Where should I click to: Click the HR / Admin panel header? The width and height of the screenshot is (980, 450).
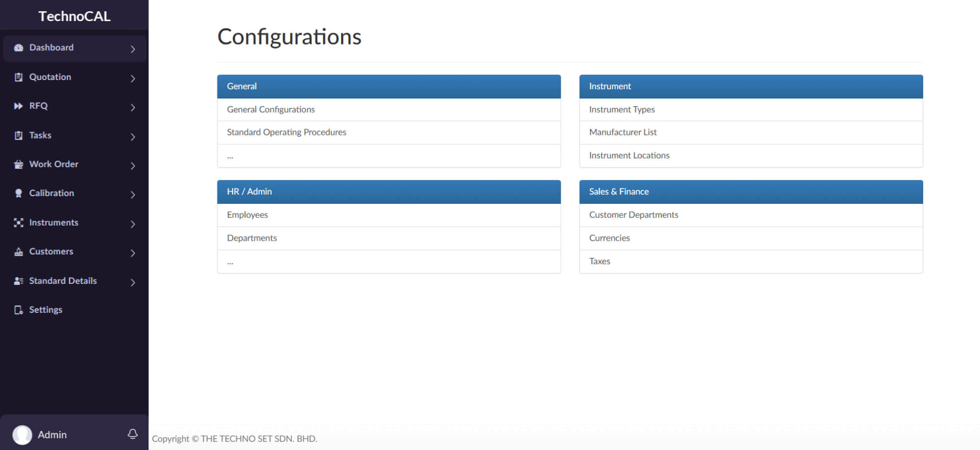(x=389, y=192)
